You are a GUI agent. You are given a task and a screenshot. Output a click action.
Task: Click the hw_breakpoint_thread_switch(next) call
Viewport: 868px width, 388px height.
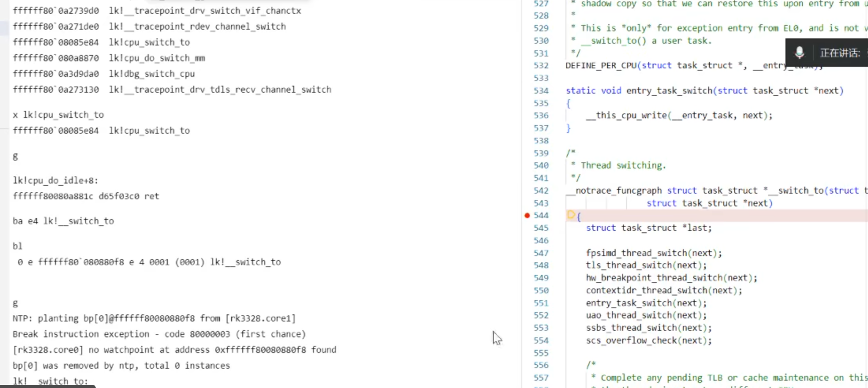point(671,278)
